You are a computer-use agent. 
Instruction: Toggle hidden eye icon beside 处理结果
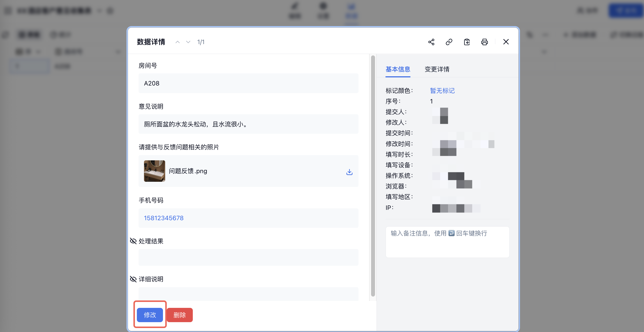click(133, 241)
